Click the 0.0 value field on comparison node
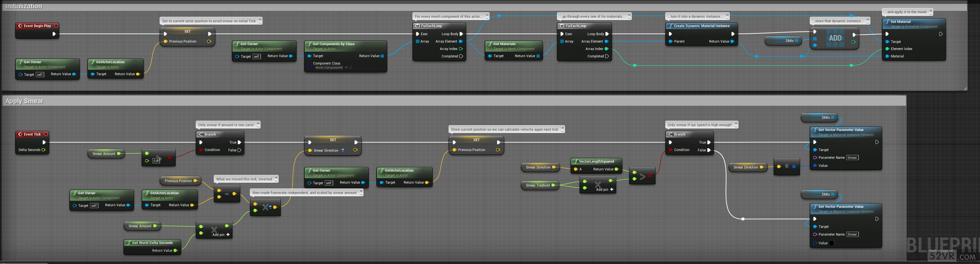 click(x=156, y=161)
